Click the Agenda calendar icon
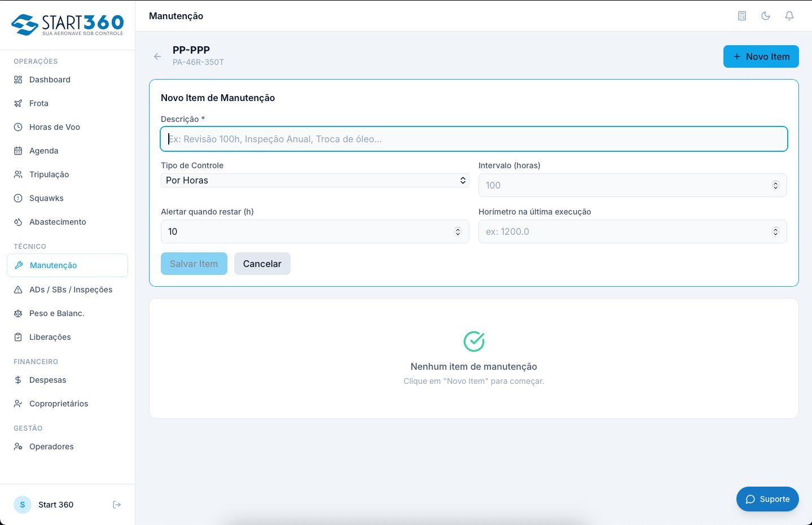Screen dimensions: 812x525 click(18, 151)
